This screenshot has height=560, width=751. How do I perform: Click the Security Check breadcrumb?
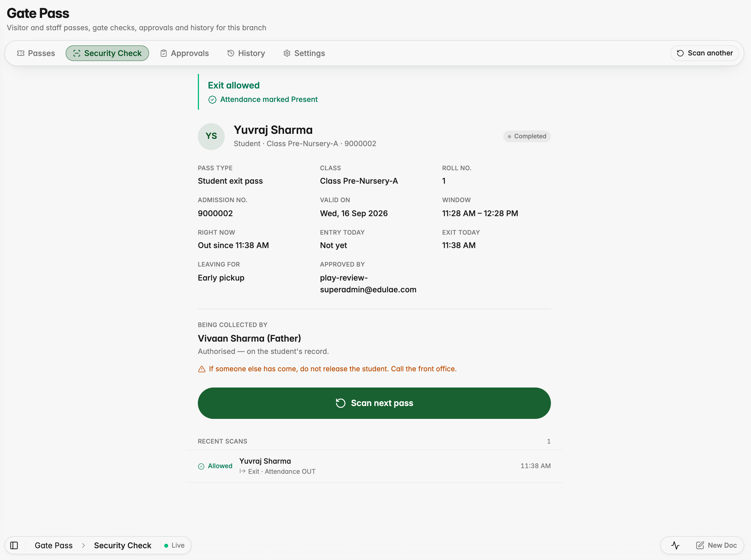click(122, 545)
